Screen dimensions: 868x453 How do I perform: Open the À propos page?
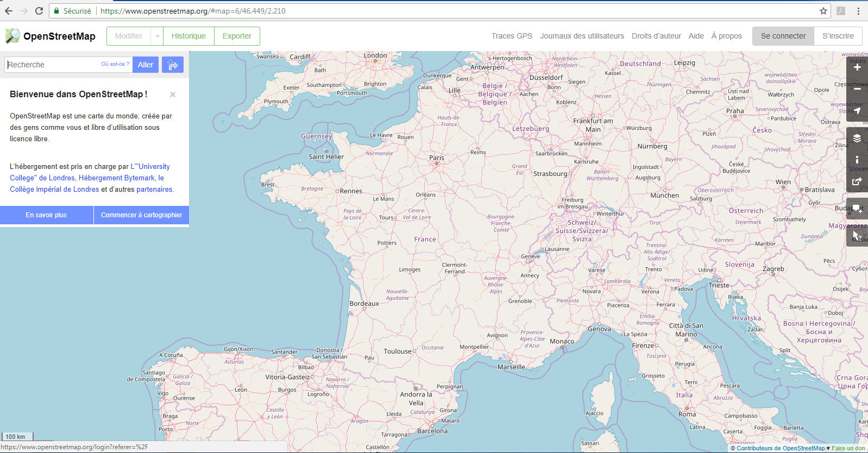pos(726,36)
